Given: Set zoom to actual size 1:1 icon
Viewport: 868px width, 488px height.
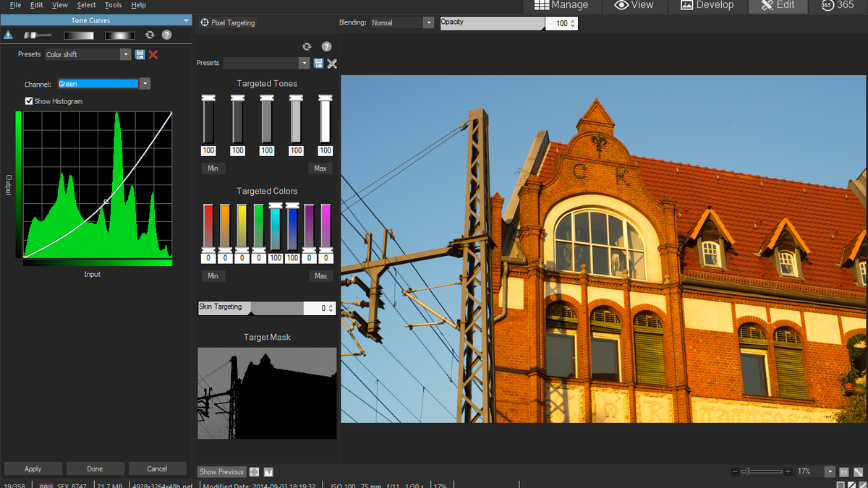Looking at the screenshot, I should point(843,471).
